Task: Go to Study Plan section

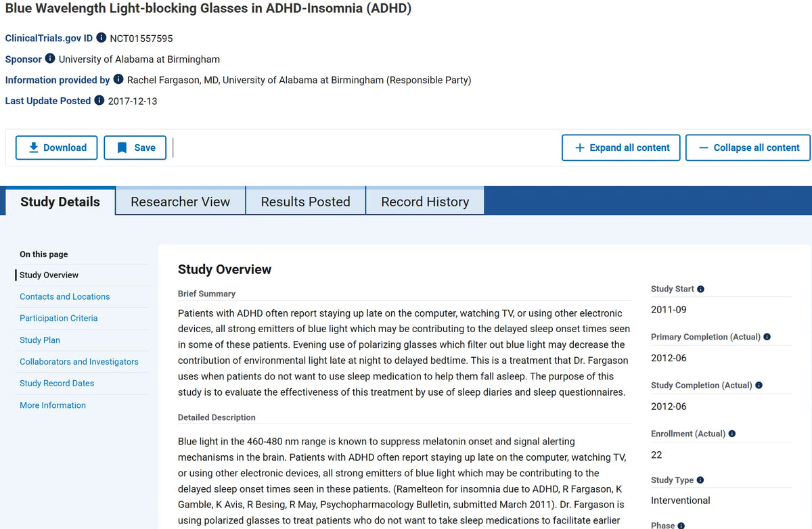Action: pyautogui.click(x=40, y=340)
